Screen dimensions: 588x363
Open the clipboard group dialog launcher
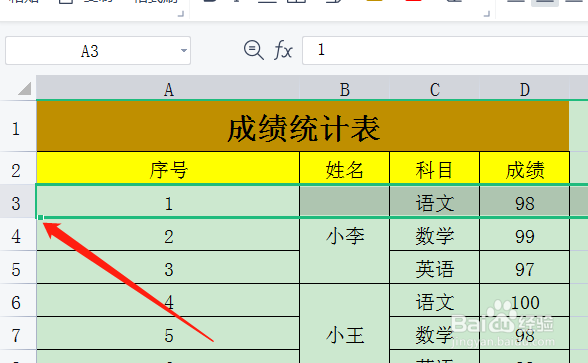181,14
